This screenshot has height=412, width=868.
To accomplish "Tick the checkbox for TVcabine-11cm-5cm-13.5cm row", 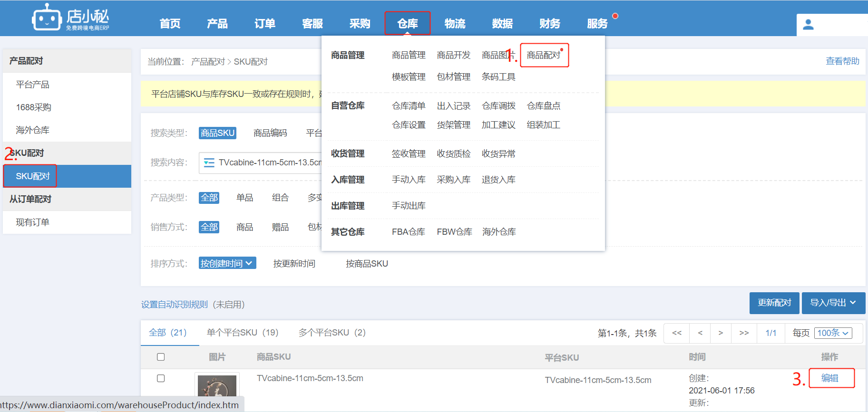I will pyautogui.click(x=161, y=378).
